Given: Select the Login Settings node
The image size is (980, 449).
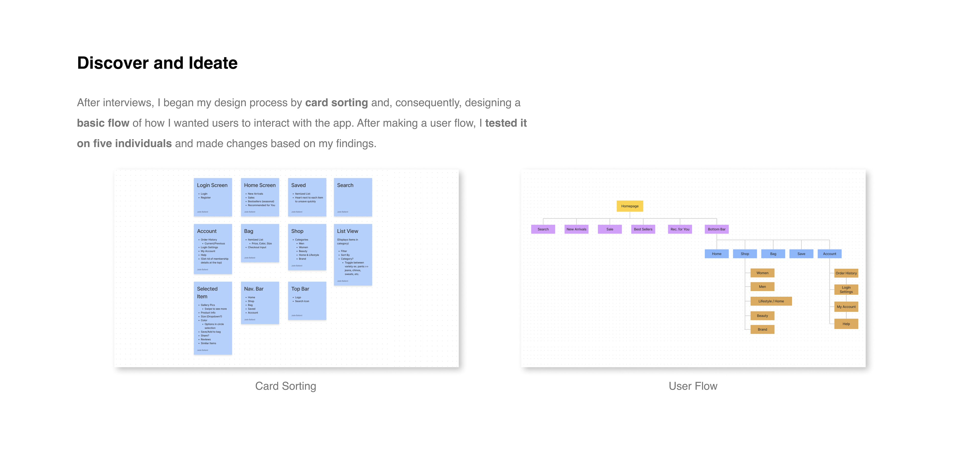Looking at the screenshot, I should (846, 290).
